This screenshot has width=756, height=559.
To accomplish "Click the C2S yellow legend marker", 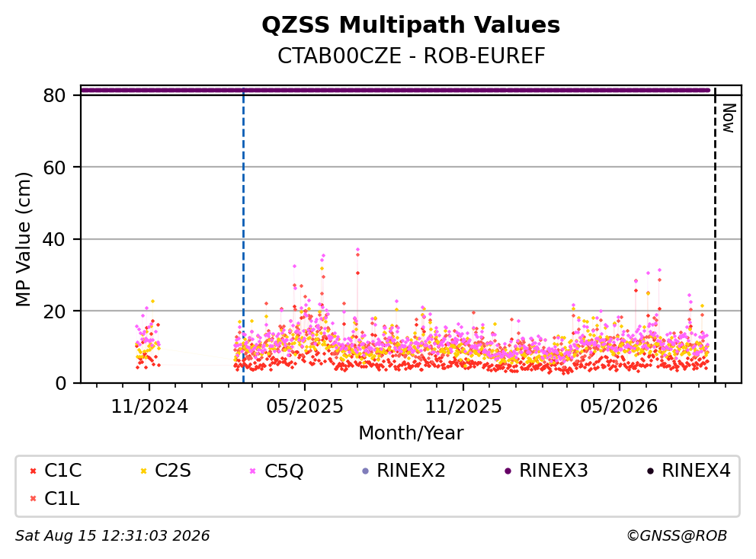I will 143,471.
